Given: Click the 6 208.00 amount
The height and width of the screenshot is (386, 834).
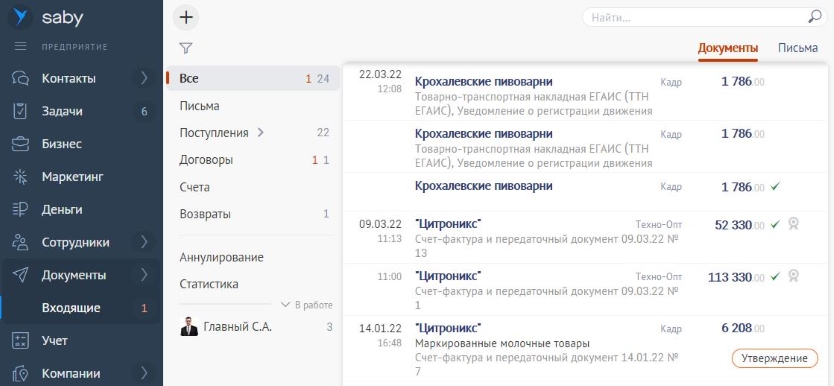Looking at the screenshot, I should pyautogui.click(x=743, y=328).
